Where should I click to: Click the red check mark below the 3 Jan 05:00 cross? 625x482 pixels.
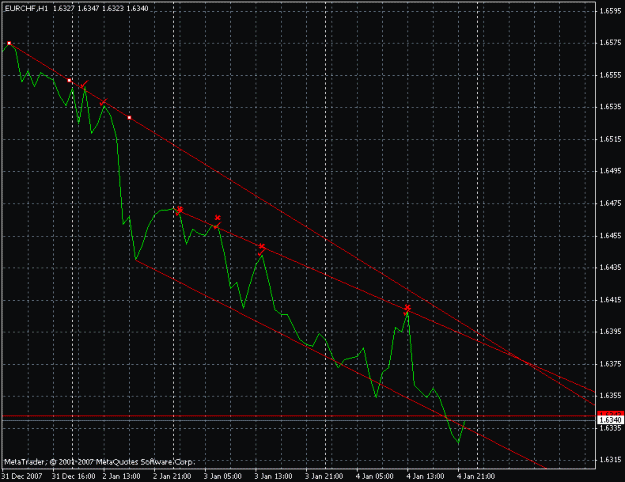pyautogui.click(x=216, y=226)
